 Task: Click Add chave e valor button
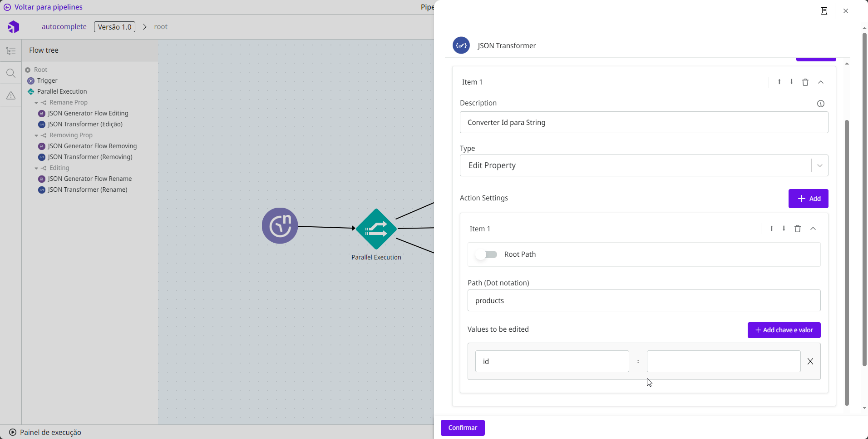[x=784, y=330]
